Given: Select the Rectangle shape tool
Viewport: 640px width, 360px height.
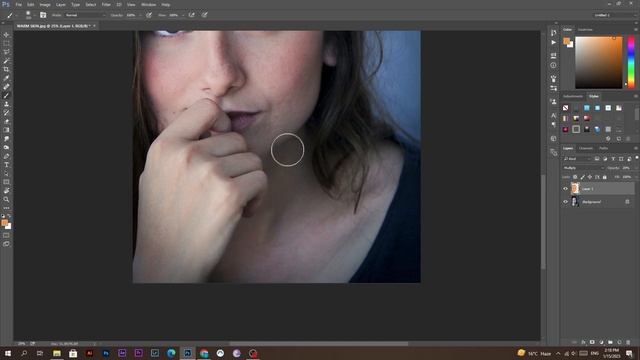Looking at the screenshot, I should pos(6,182).
